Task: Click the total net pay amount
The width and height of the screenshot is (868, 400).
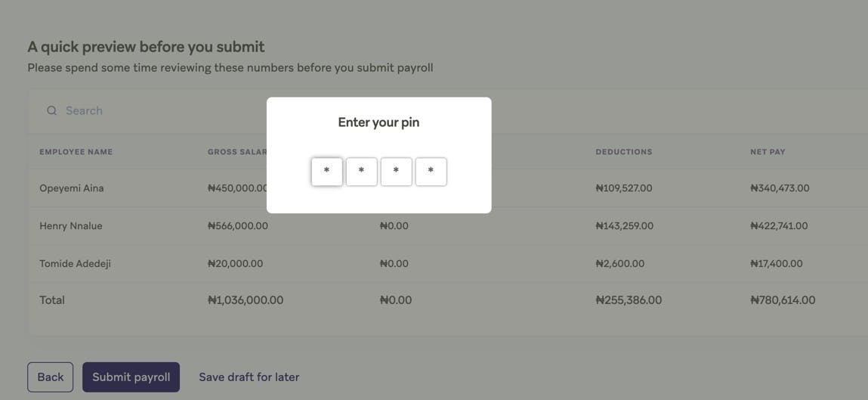Action: [783, 300]
